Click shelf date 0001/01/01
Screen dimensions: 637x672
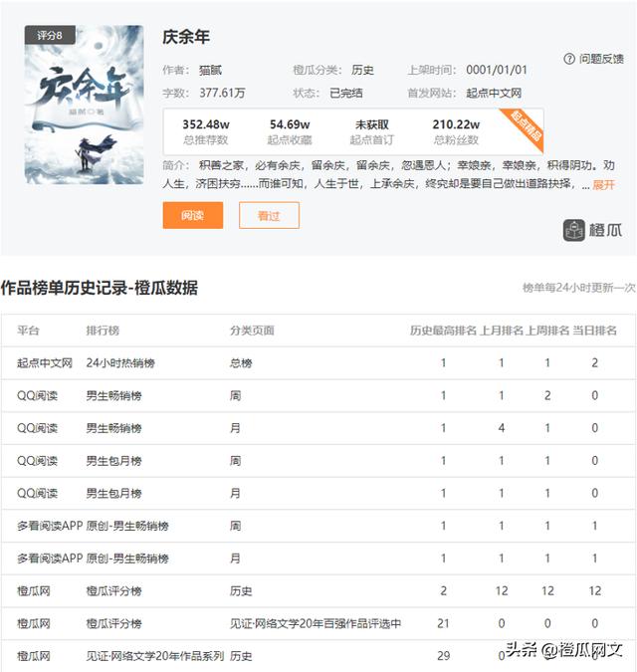497,70
